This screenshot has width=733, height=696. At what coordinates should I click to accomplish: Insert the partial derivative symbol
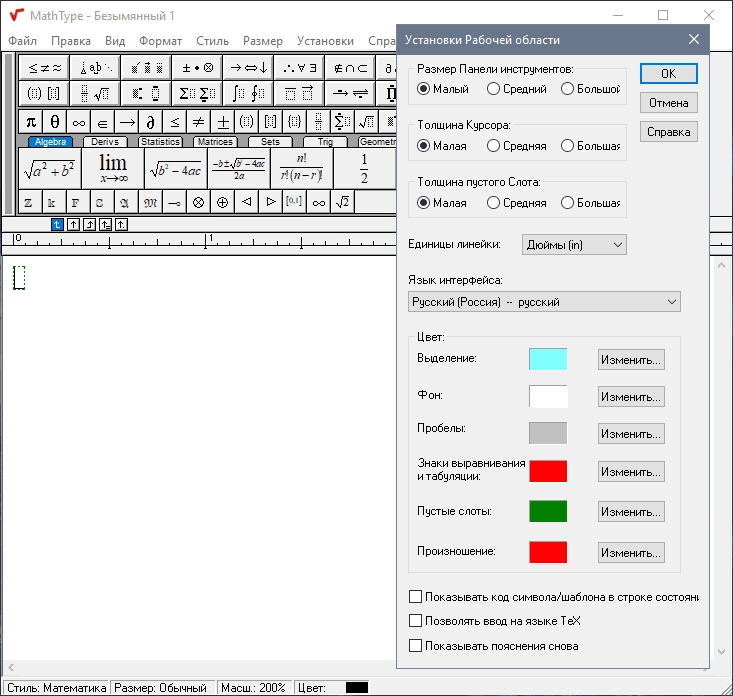click(151, 122)
